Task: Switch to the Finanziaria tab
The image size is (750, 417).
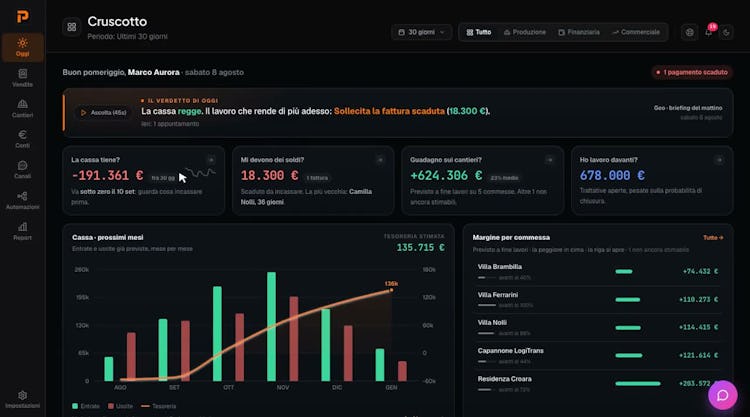Action: [579, 32]
